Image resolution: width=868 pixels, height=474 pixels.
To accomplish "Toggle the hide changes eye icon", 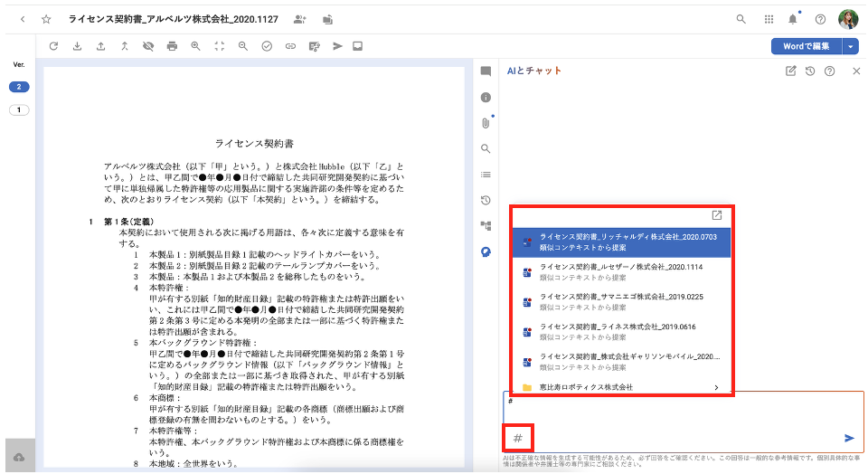I will pyautogui.click(x=148, y=46).
